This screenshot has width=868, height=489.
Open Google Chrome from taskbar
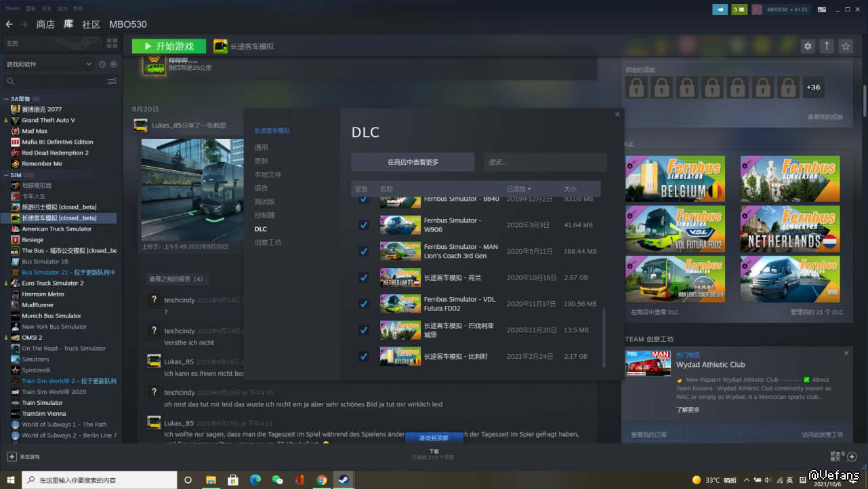tap(322, 480)
